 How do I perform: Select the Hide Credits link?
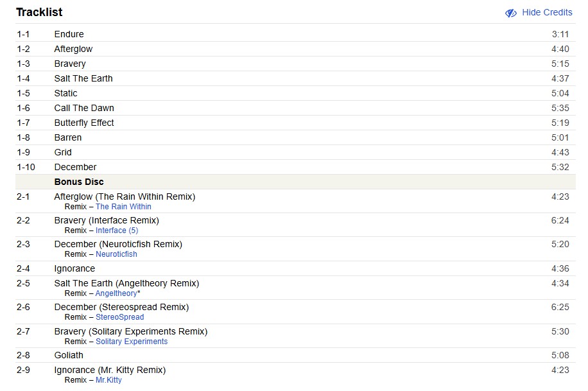pos(546,12)
